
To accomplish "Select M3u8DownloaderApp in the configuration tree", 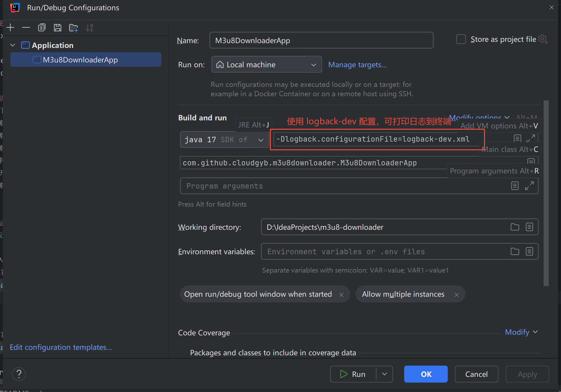I will [80, 60].
